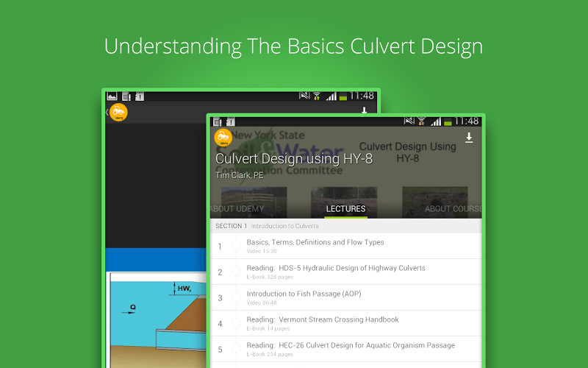Tap the battery icon in front status bar
Viewport: 588px width, 368px height.
point(448,122)
